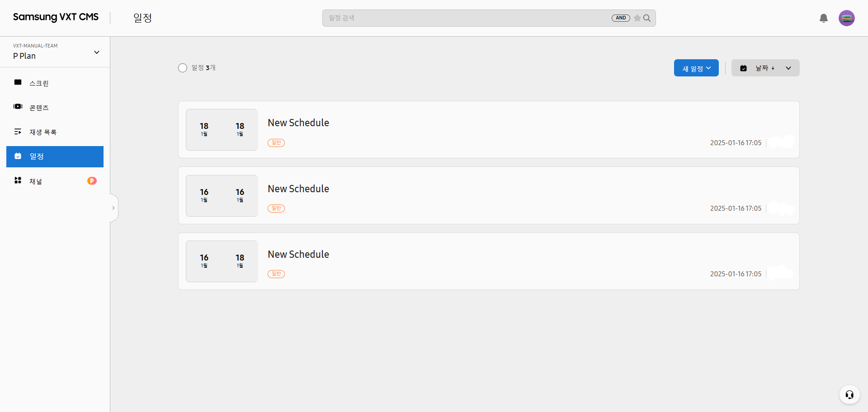Screen dimensions: 868x412
Task: Click the favorites star in the search bar
Action: pyautogui.click(x=637, y=18)
